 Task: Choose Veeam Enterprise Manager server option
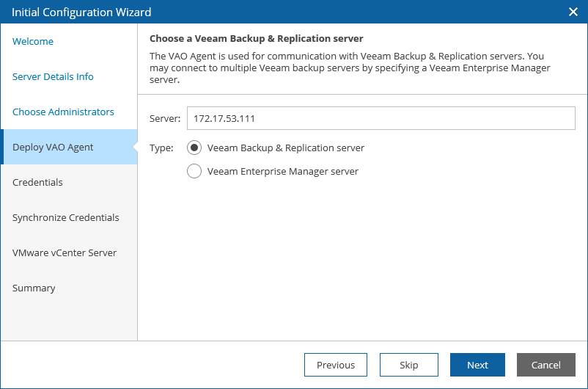[194, 171]
